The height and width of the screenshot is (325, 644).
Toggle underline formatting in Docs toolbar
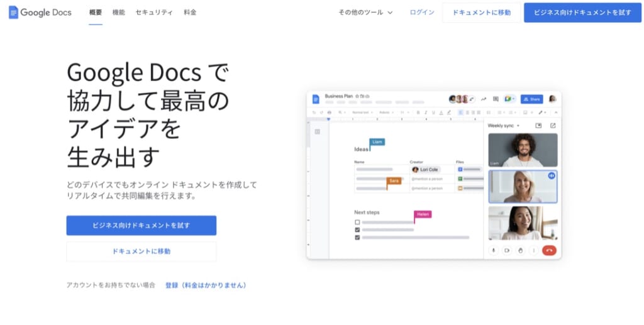433,113
